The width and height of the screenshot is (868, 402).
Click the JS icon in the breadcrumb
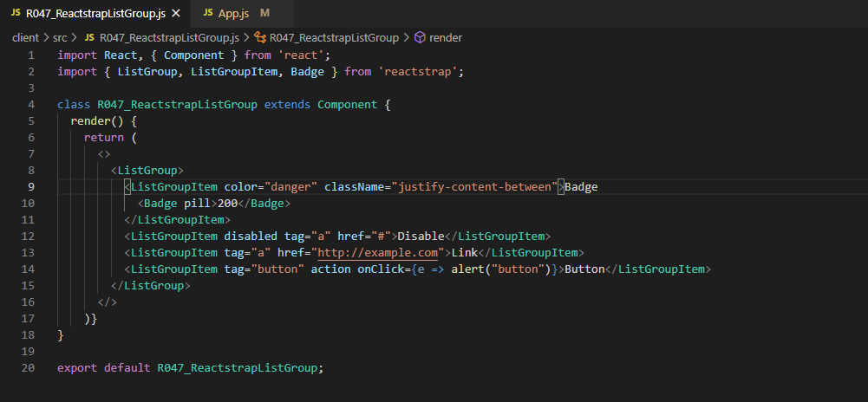pyautogui.click(x=88, y=37)
